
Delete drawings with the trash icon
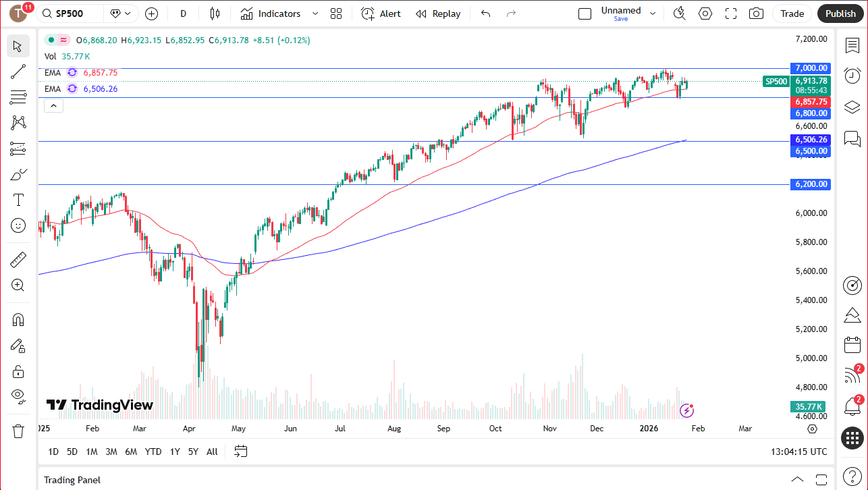18,431
